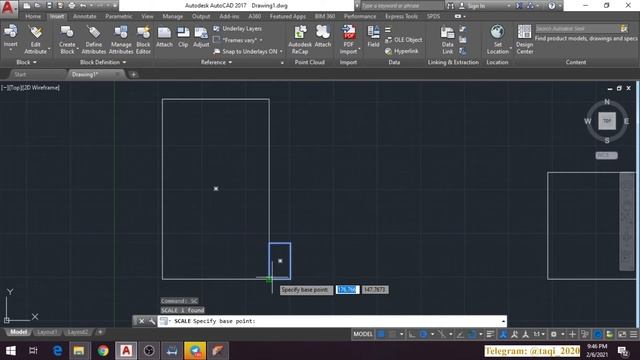Launch the Block Editor
The width and height of the screenshot is (640, 360).
pos(143,40)
